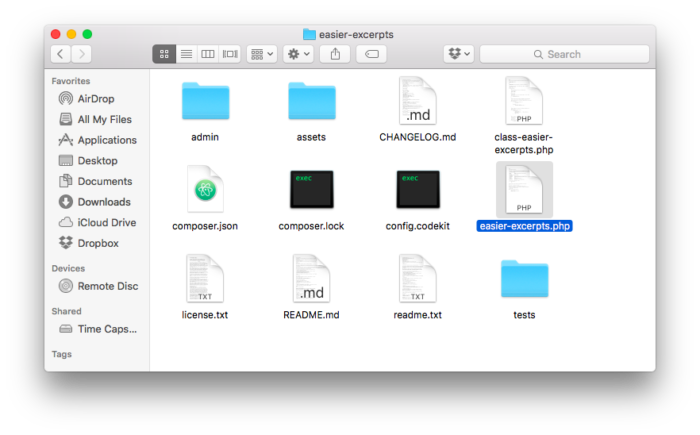
Task: Click the config.codekit filename label
Action: [417, 226]
